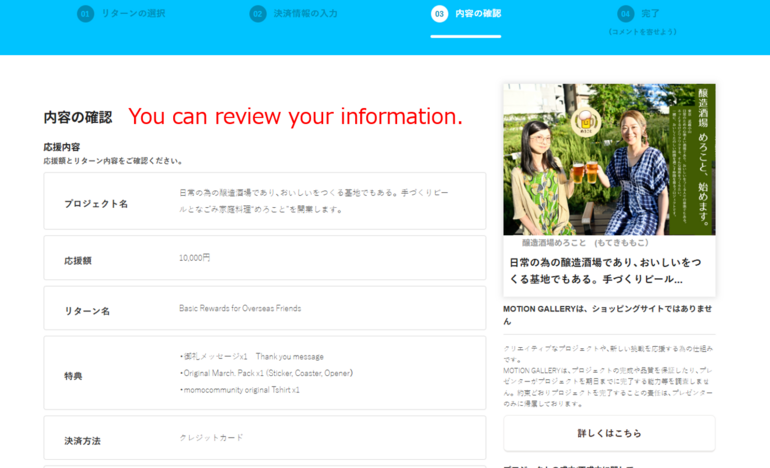Click the 04 step number circle

pyautogui.click(x=626, y=14)
